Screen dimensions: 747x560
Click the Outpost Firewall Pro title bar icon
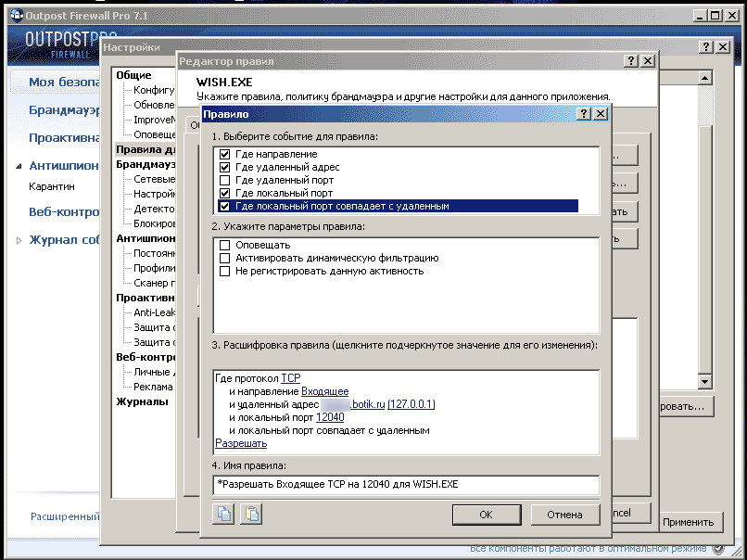pyautogui.click(x=16, y=16)
